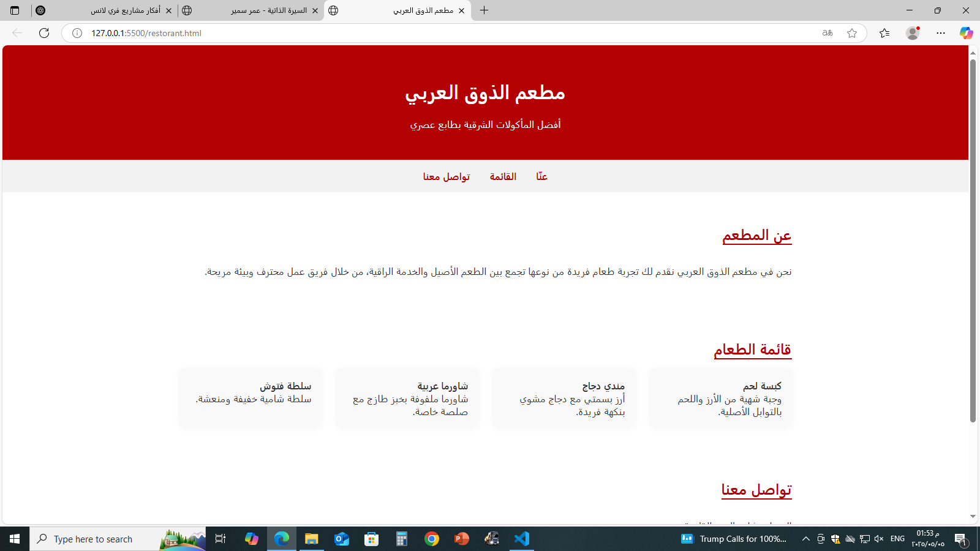Open the Trump Calls news widget
Image resolution: width=980 pixels, height=551 pixels.
pos(734,539)
